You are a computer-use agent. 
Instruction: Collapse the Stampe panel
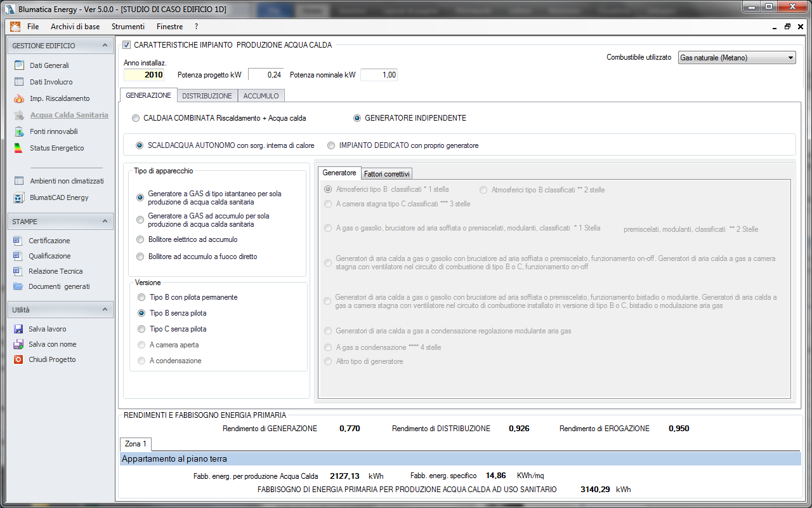(105, 222)
